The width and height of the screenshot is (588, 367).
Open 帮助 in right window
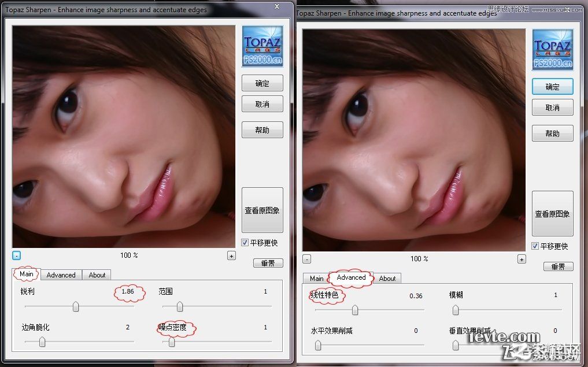pos(552,133)
